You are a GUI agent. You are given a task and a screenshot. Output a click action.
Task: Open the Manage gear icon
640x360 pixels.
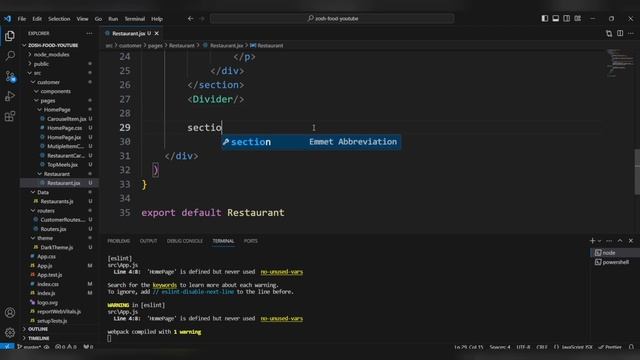pos(10,332)
